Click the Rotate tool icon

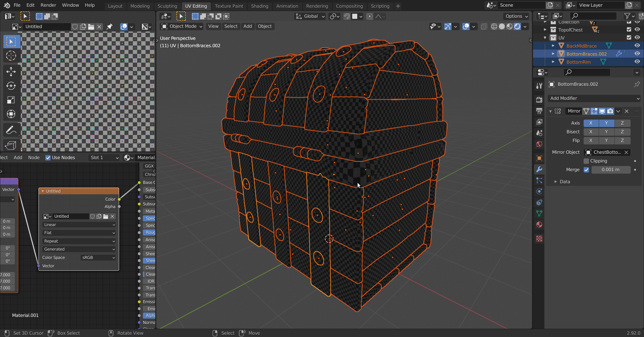coord(11,86)
